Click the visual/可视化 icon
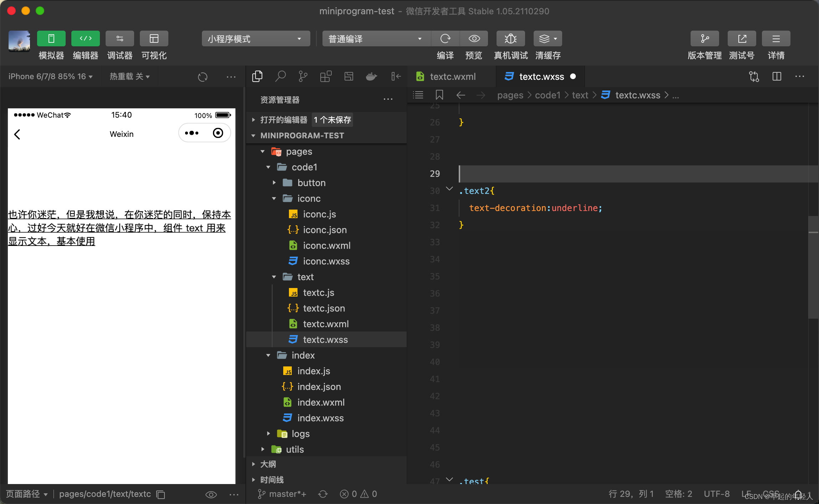819x504 pixels. (154, 38)
